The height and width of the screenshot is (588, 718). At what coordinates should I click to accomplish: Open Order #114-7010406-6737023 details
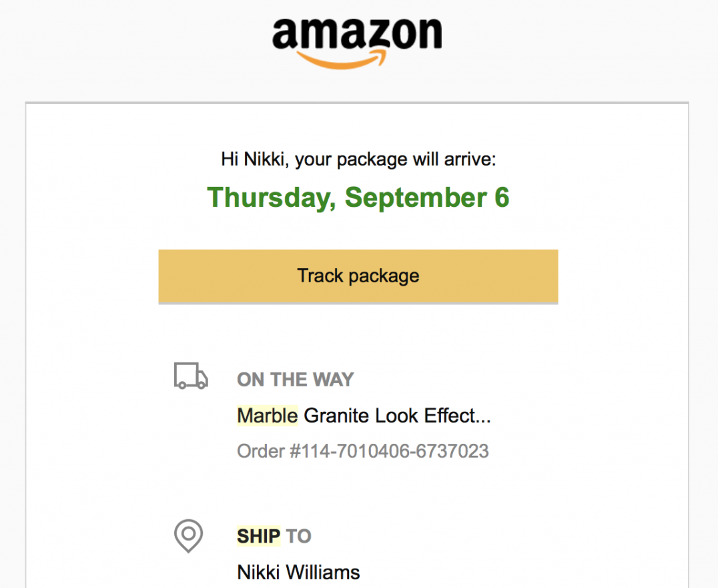(363, 451)
